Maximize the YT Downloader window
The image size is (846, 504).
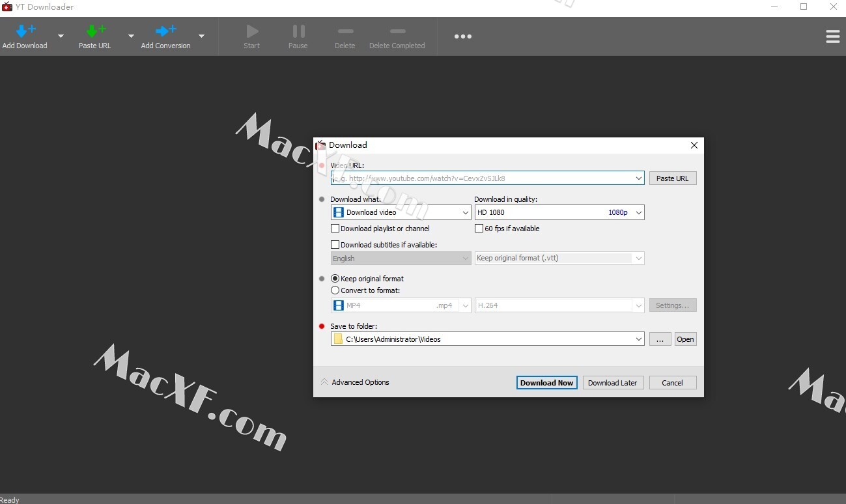[804, 7]
